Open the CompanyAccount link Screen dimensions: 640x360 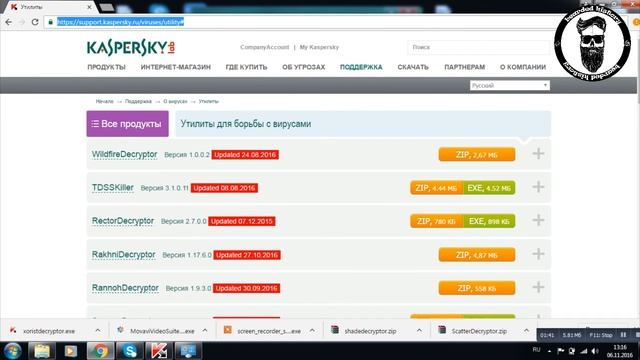click(264, 47)
